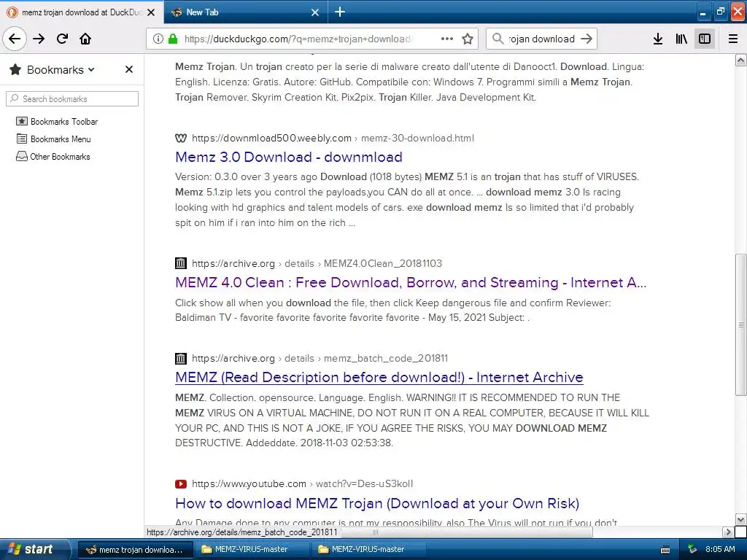747x560 pixels.
Task: Click the horizontal scrollbar thumb
Action: point(375,532)
